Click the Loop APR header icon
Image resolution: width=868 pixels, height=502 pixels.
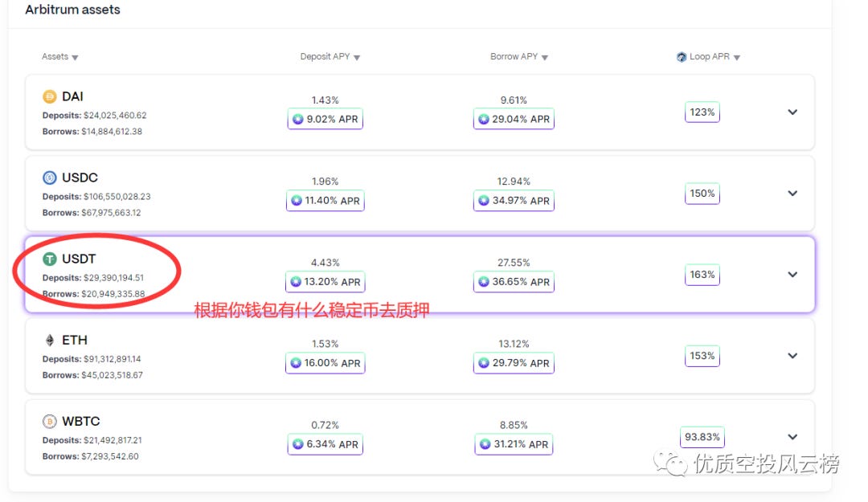682,57
